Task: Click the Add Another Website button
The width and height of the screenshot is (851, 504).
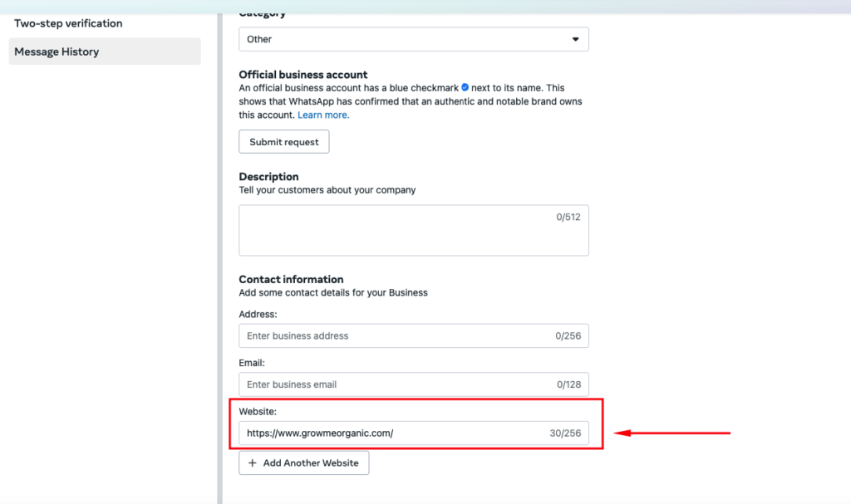Action: pos(304,462)
